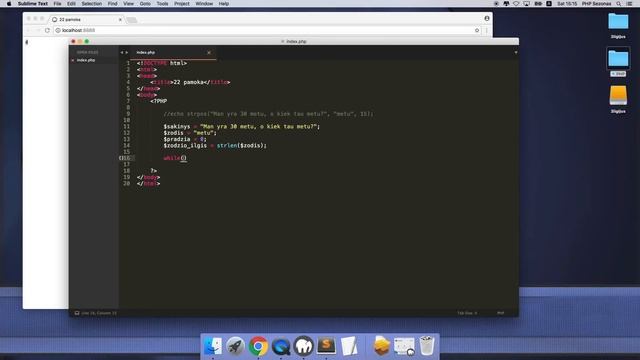Viewport: 640px width, 360px height.
Task: Open the Help menu
Action: [224, 4]
